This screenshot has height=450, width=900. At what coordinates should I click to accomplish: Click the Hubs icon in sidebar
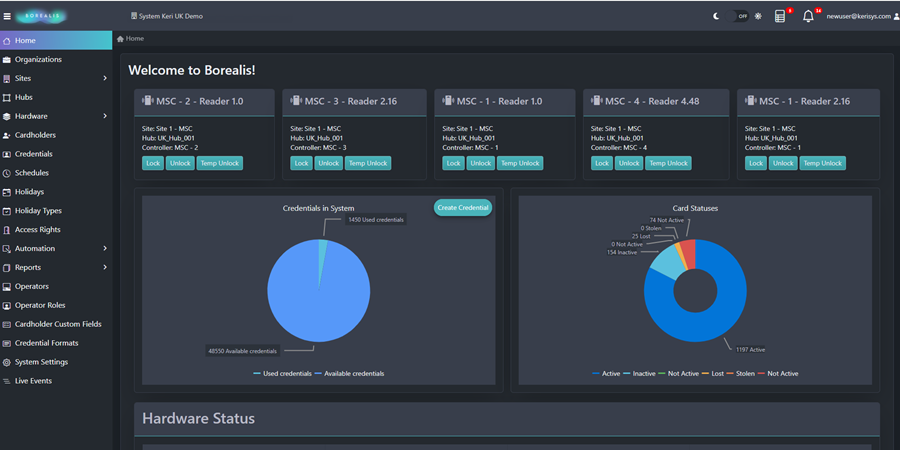8,97
